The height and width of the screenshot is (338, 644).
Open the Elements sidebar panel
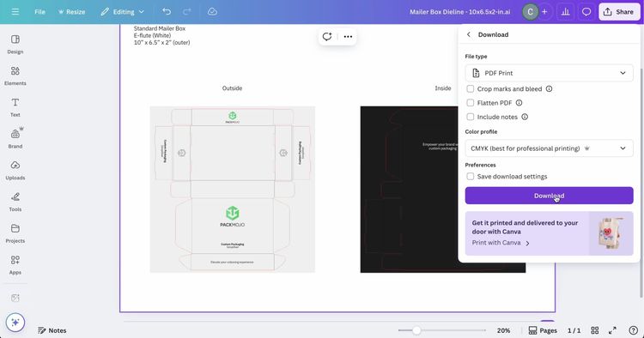pyautogui.click(x=15, y=75)
